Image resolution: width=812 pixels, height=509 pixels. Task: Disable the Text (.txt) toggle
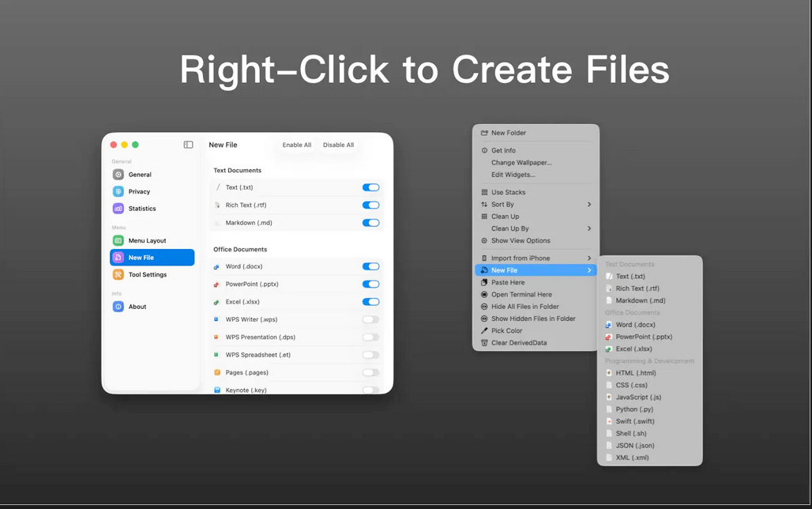click(370, 187)
